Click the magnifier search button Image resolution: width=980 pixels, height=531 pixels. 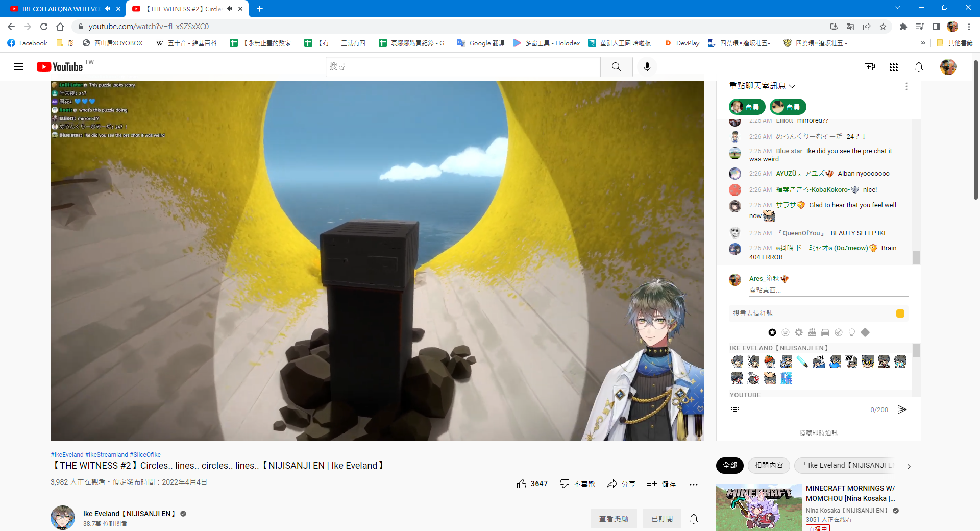(617, 67)
